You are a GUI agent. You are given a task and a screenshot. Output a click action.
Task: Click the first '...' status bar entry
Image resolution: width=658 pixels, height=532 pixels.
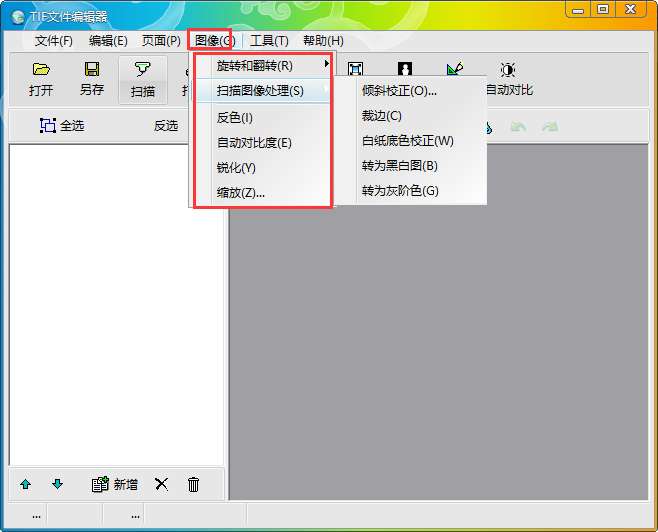coord(37,516)
